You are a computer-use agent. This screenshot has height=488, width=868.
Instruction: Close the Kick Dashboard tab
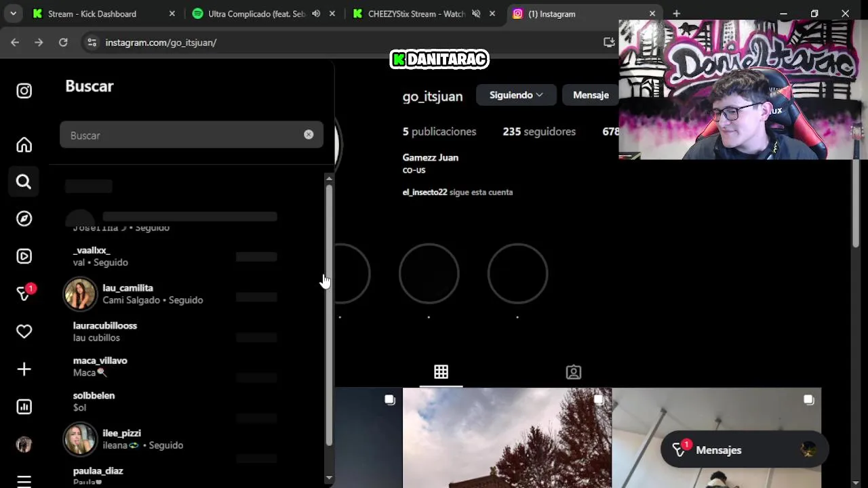click(172, 14)
